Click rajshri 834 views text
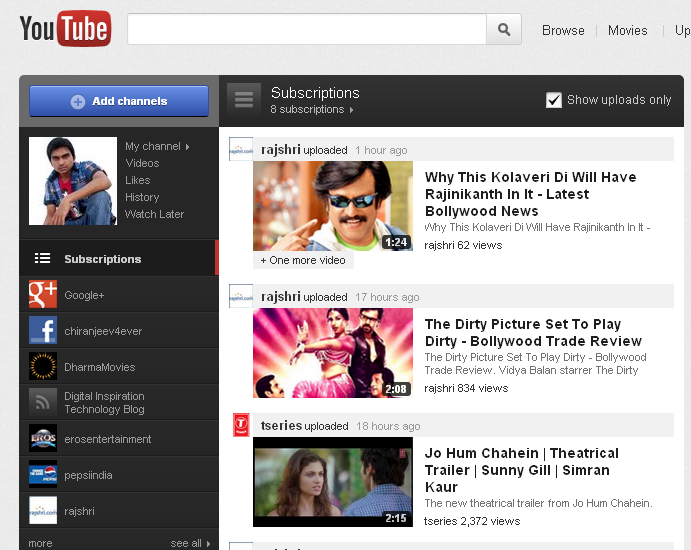The height and width of the screenshot is (550, 691). (466, 388)
